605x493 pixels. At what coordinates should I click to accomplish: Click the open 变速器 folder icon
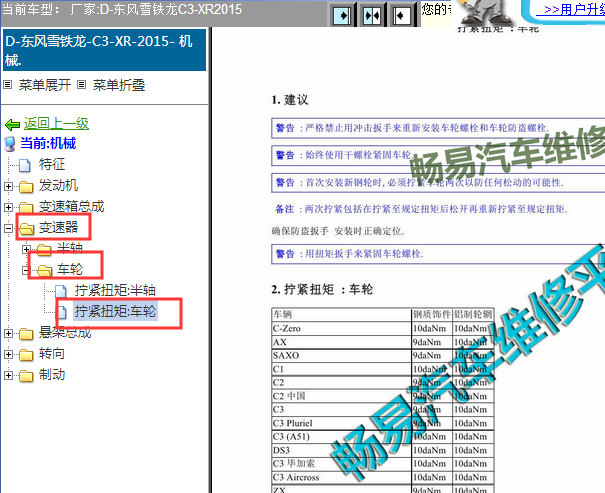26,229
